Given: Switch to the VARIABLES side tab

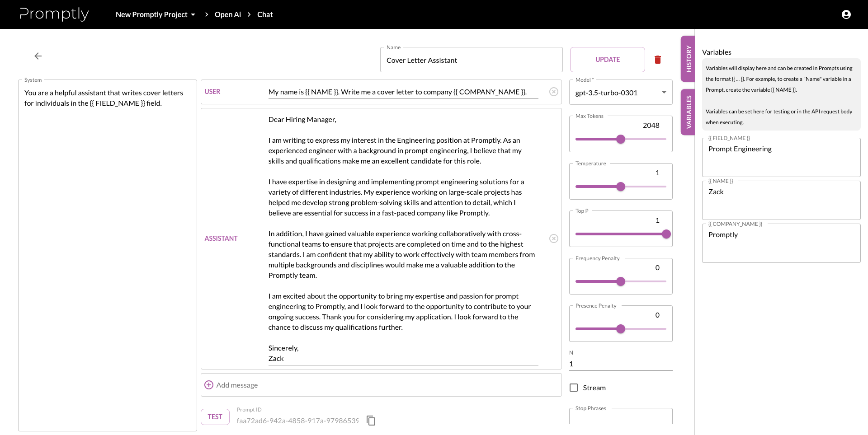Looking at the screenshot, I should 688,112.
